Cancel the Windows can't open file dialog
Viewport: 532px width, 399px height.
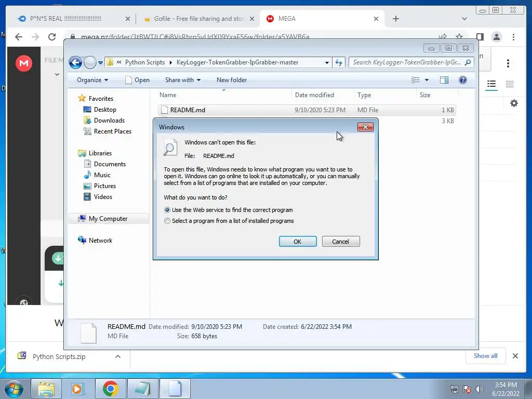pyautogui.click(x=341, y=241)
